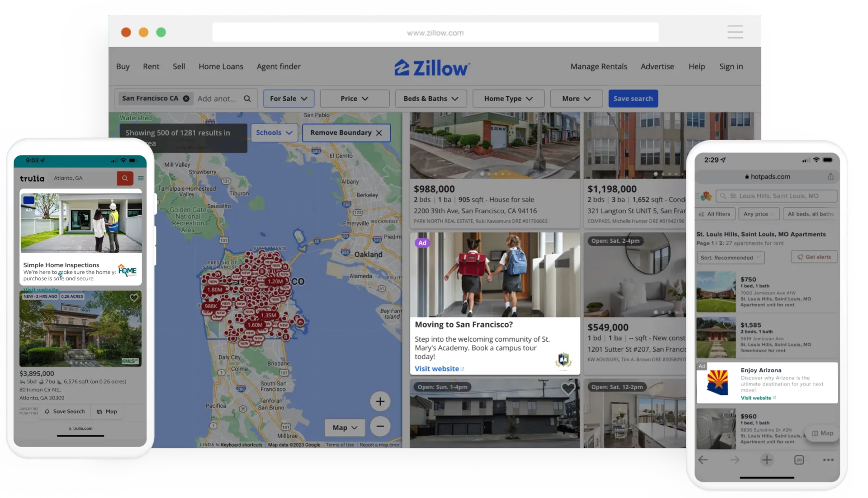This screenshot has width=868, height=498.
Task: Open the hamburger menu in Zillow browser window
Action: [x=735, y=32]
